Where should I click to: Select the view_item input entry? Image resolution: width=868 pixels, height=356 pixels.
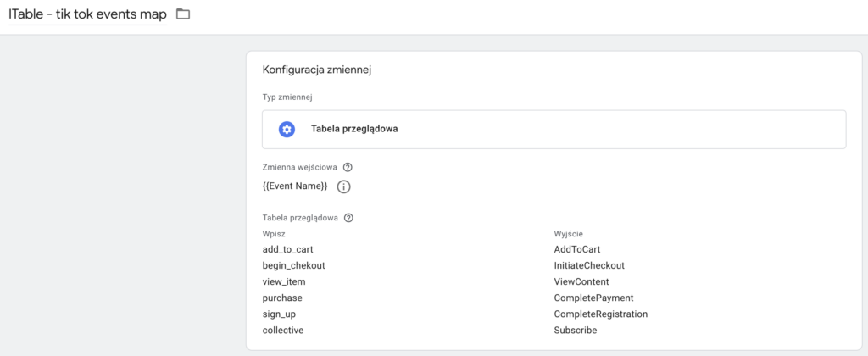[x=284, y=281]
